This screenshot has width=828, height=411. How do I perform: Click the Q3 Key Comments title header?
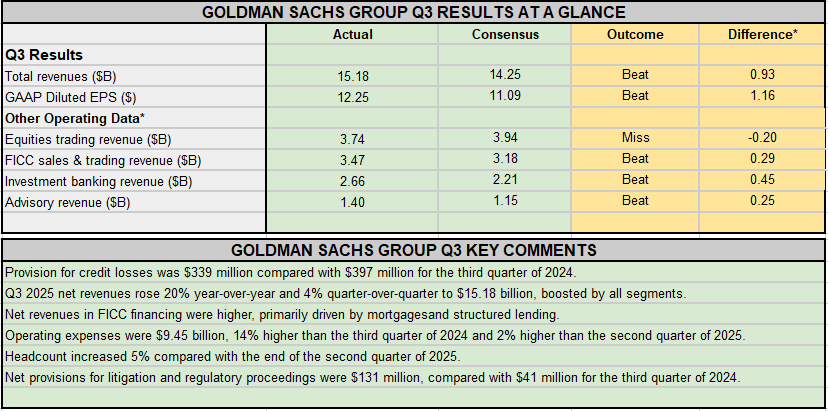click(413, 249)
